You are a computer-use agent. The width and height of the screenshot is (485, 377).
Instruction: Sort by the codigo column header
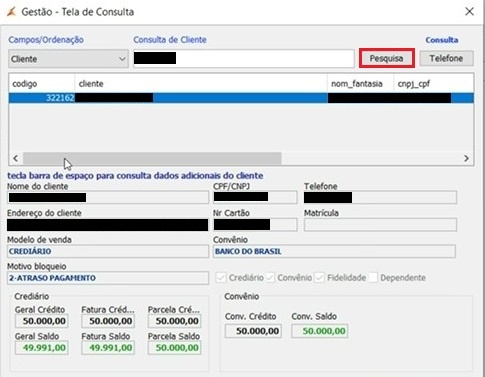coord(42,84)
